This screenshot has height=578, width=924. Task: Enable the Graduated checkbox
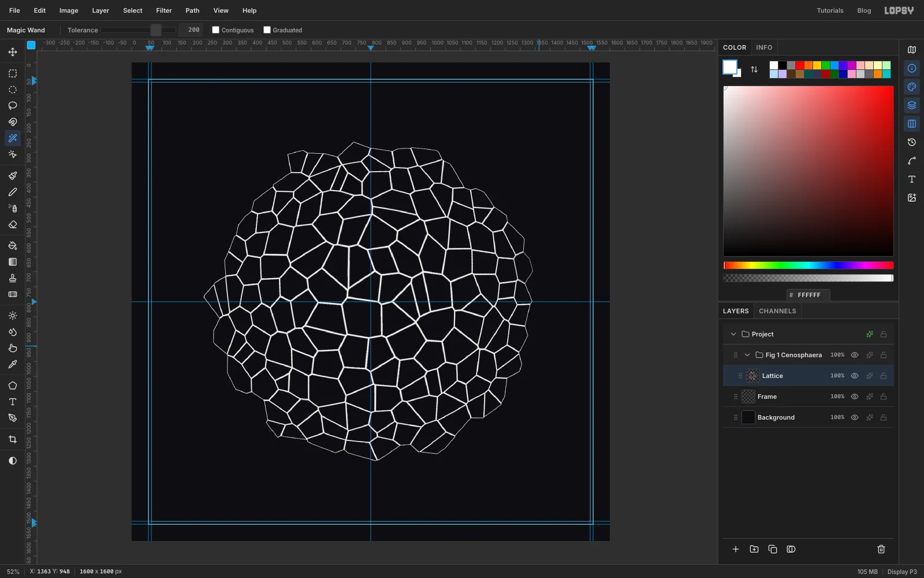click(x=267, y=30)
